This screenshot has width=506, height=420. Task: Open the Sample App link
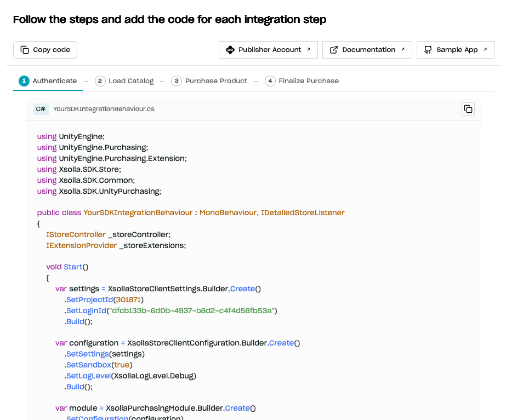(456, 50)
